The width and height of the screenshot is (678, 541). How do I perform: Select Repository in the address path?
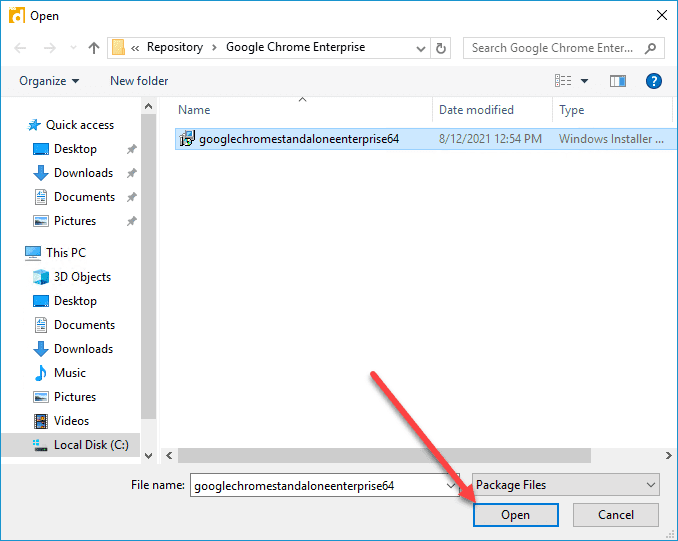175,47
